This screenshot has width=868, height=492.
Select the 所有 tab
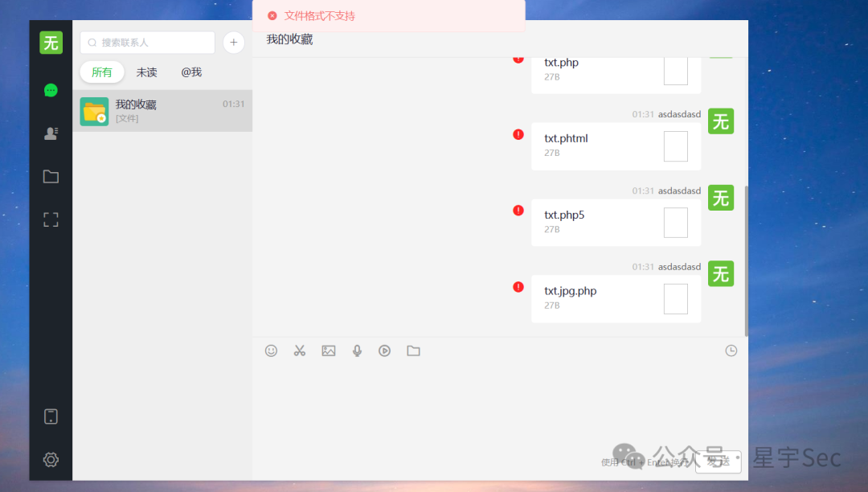(102, 72)
